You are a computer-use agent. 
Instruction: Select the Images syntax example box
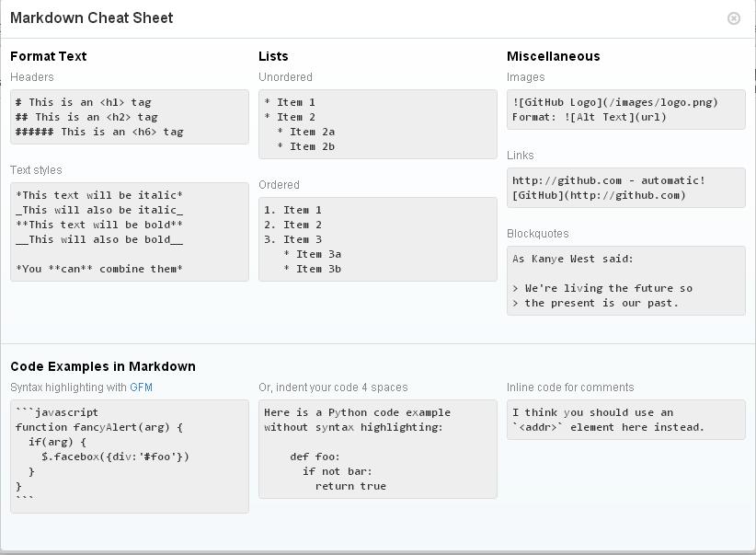pos(626,110)
